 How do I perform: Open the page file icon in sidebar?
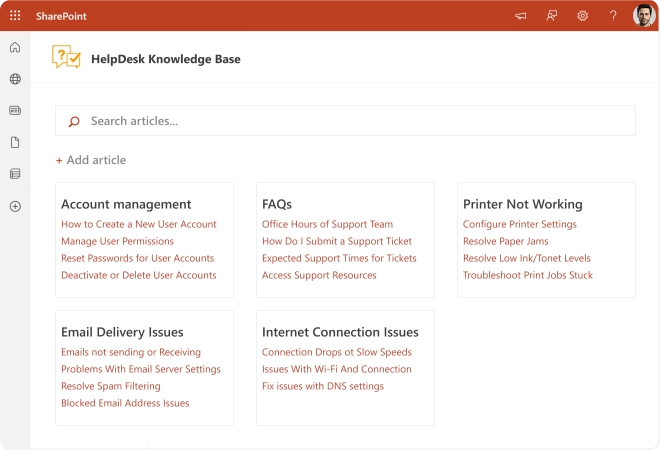pyautogui.click(x=15, y=142)
